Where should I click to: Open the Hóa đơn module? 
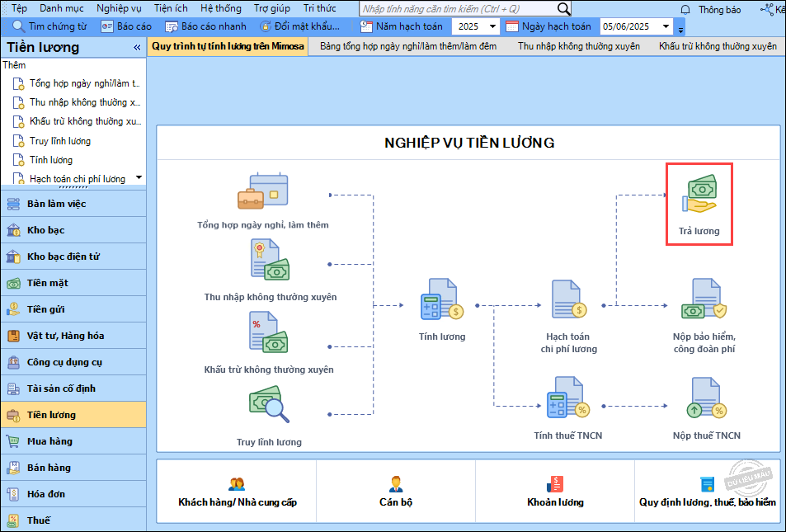(x=73, y=494)
